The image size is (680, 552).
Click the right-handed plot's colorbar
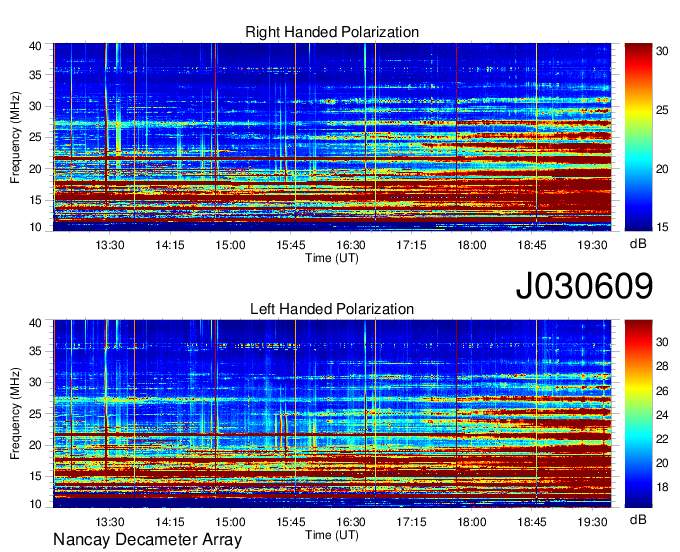(638, 137)
